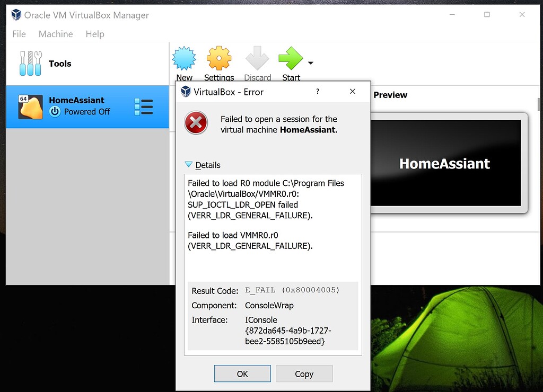Open the HomeAssiant machine tools list icon

point(144,106)
